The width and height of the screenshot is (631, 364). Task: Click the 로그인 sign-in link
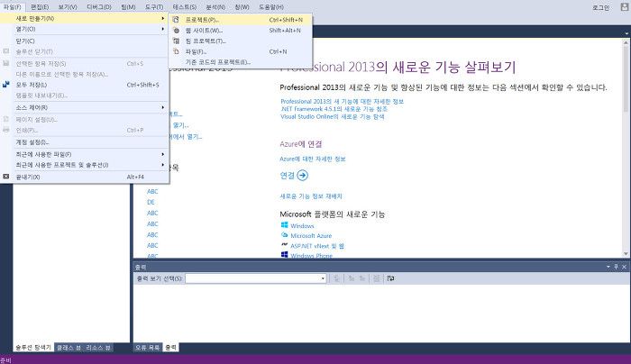tap(601, 7)
